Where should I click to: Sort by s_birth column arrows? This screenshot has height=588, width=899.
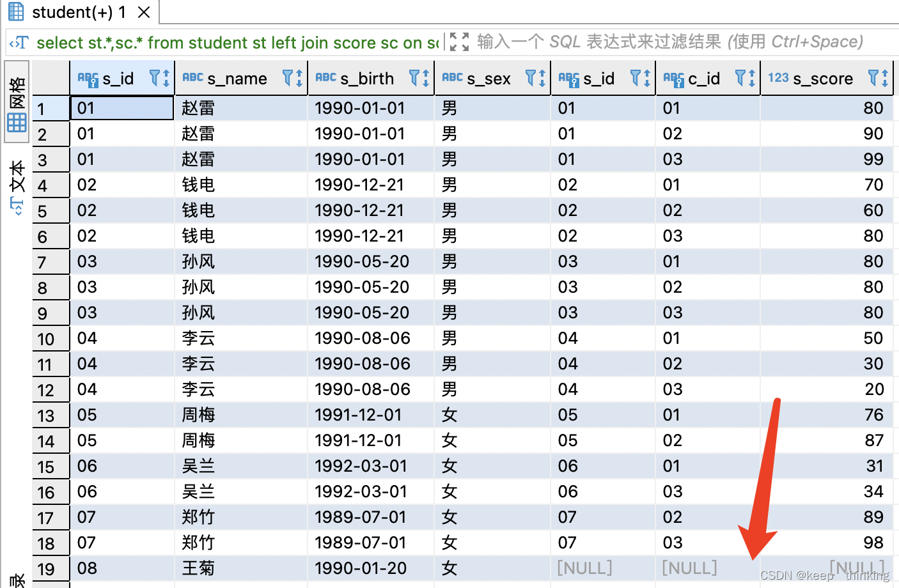coord(426,78)
